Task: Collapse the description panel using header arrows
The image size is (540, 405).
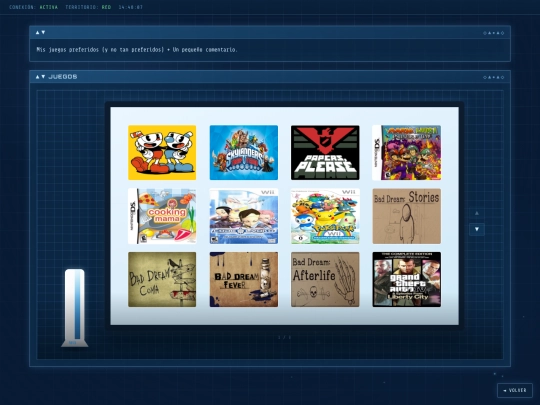Action: (40, 32)
